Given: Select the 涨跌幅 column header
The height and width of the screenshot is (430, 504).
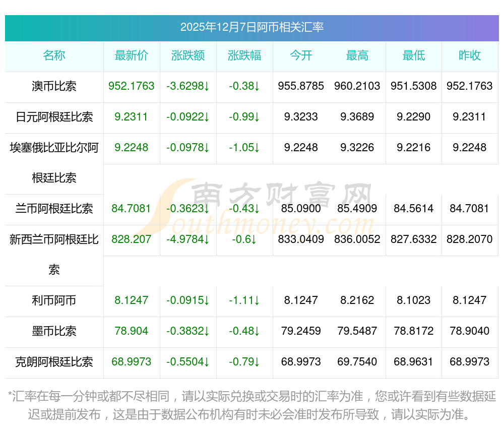Looking at the screenshot, I should (244, 55).
